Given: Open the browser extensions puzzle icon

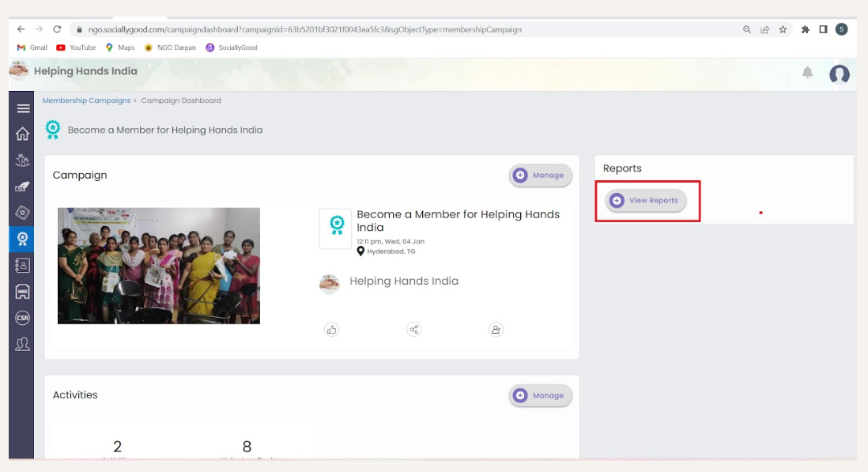Looking at the screenshot, I should pyautogui.click(x=805, y=29).
